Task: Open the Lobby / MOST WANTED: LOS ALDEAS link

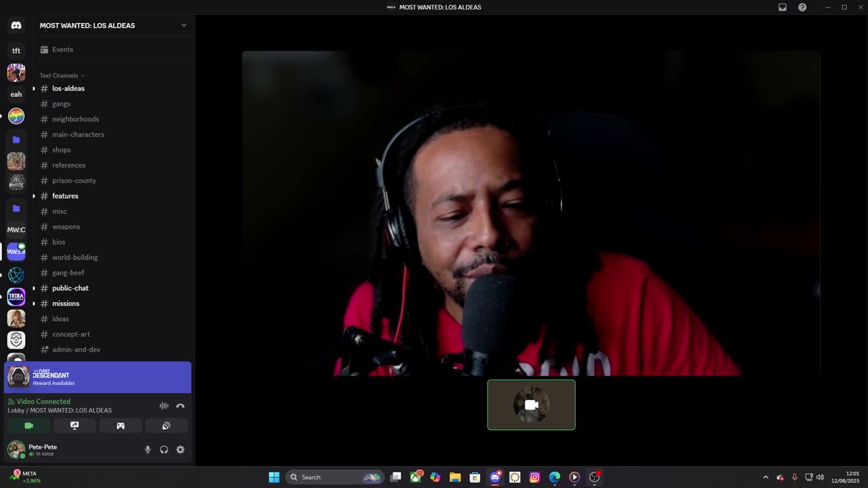Action: [60, 411]
